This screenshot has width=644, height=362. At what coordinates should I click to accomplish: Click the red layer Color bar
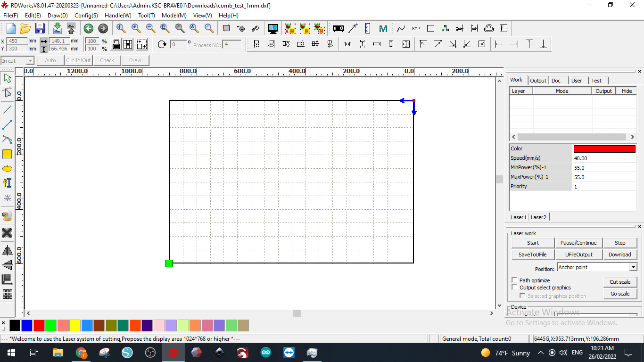pyautogui.click(x=604, y=149)
